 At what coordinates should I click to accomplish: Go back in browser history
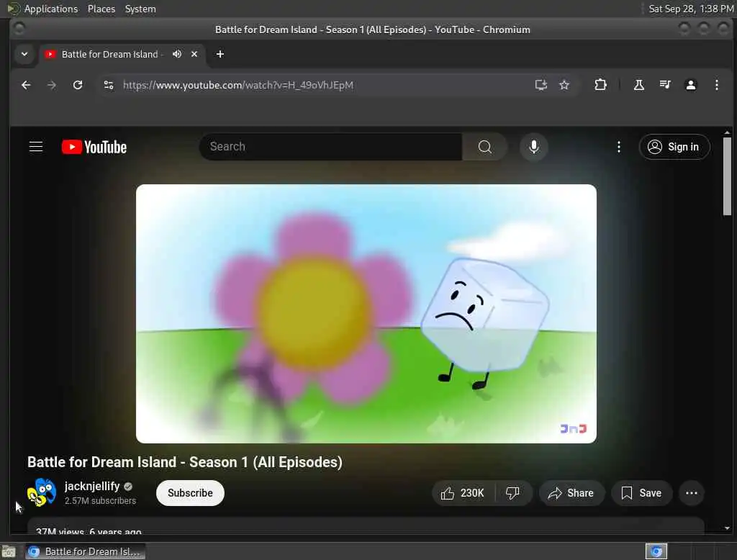coord(26,85)
